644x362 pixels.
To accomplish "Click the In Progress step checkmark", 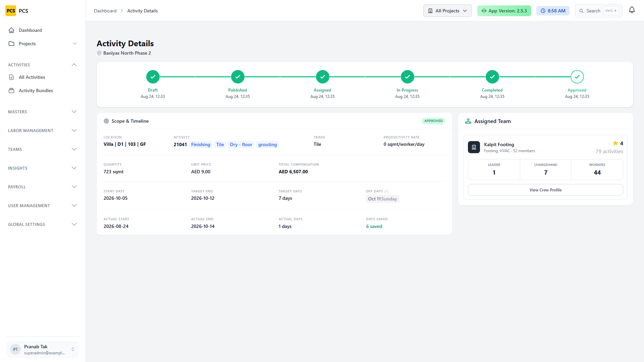I will [407, 77].
